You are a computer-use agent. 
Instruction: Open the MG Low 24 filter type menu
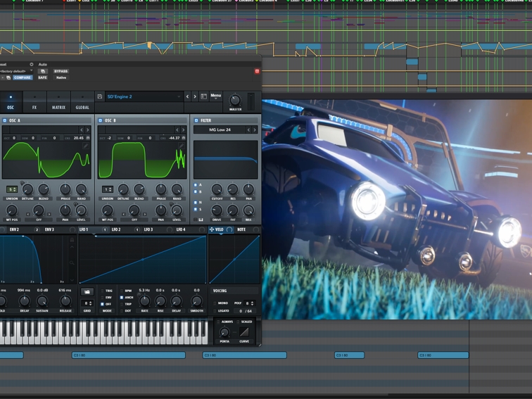220,129
